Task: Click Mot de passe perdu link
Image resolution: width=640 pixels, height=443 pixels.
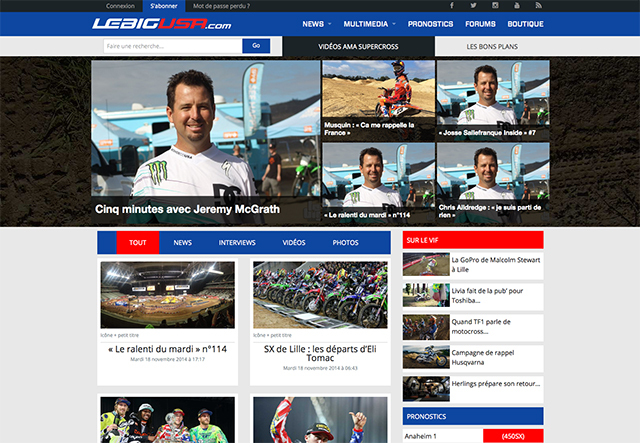Action: (x=221, y=6)
